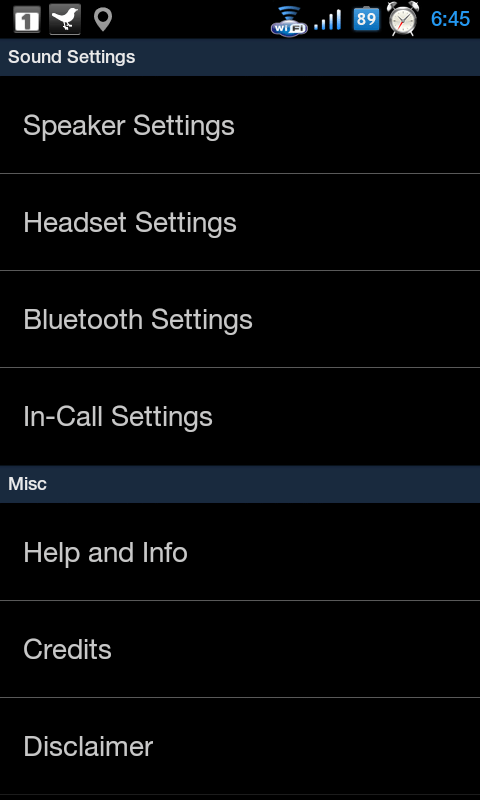Select the Sound Settings section header
Screen dimensions: 480x800
coord(240,57)
